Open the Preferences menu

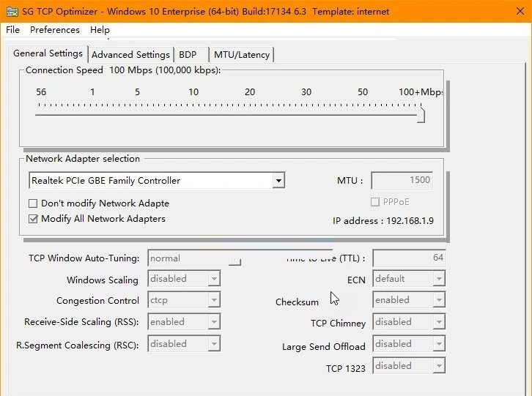55,30
